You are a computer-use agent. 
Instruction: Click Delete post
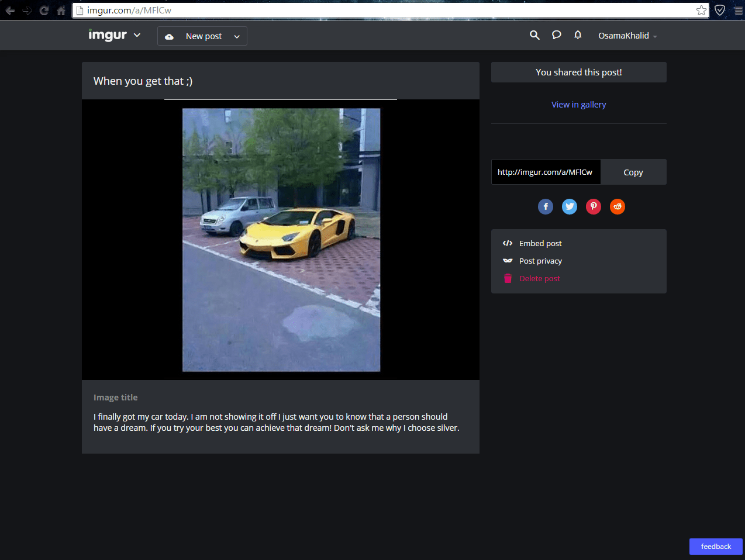pyautogui.click(x=539, y=278)
